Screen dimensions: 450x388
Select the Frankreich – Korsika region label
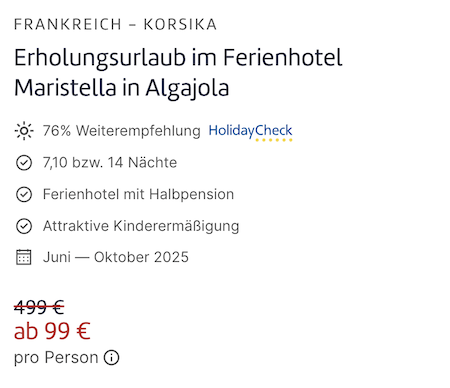pos(115,25)
